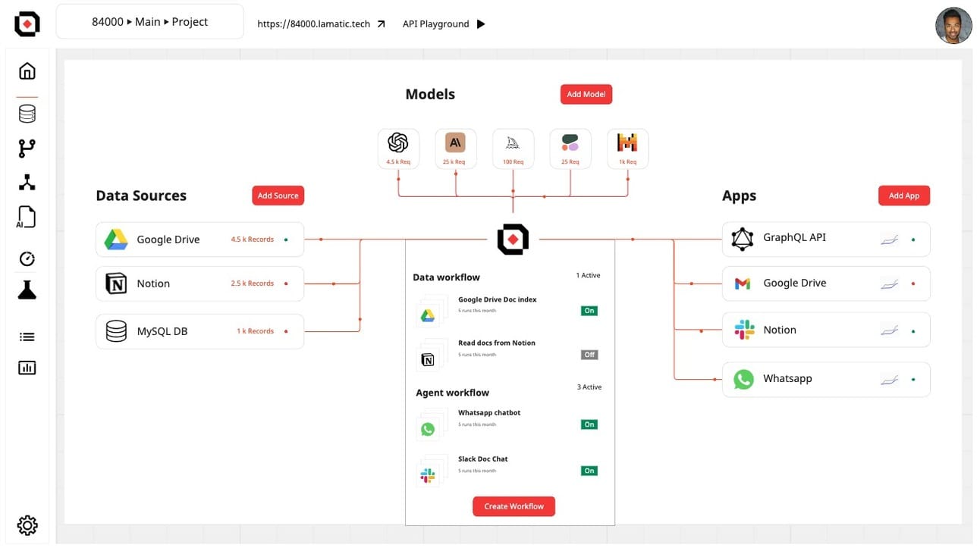Toggle Google Drive Doc index workflow On switch

589,311
